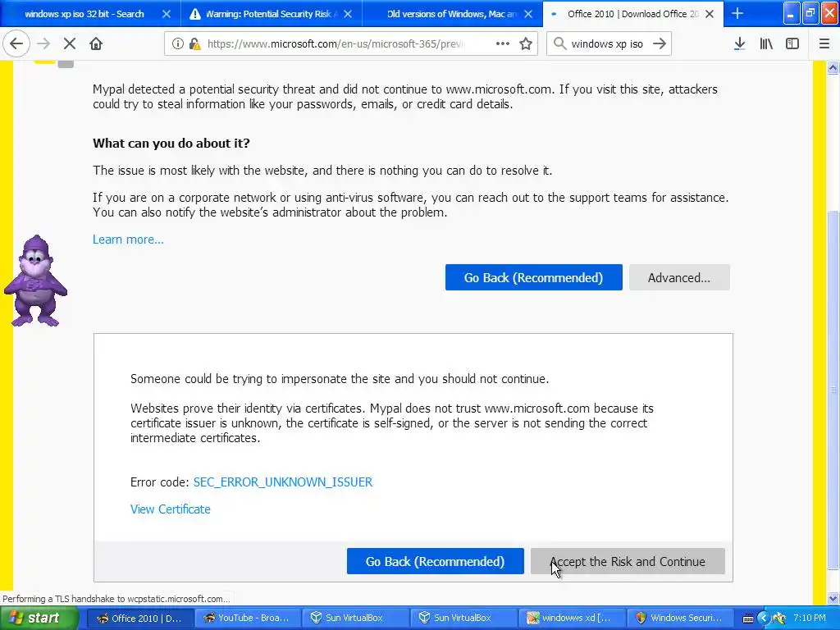Close the windows xp iso search tab
Image resolution: width=840 pixels, height=630 pixels.
(167, 14)
